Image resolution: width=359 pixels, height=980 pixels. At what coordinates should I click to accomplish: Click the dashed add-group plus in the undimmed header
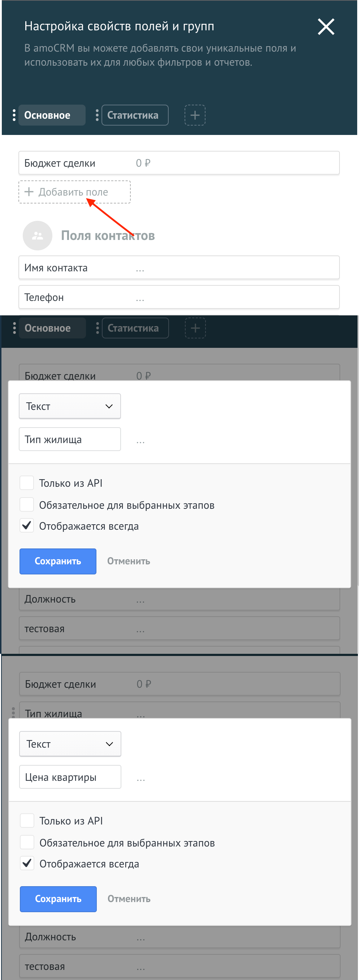(195, 115)
